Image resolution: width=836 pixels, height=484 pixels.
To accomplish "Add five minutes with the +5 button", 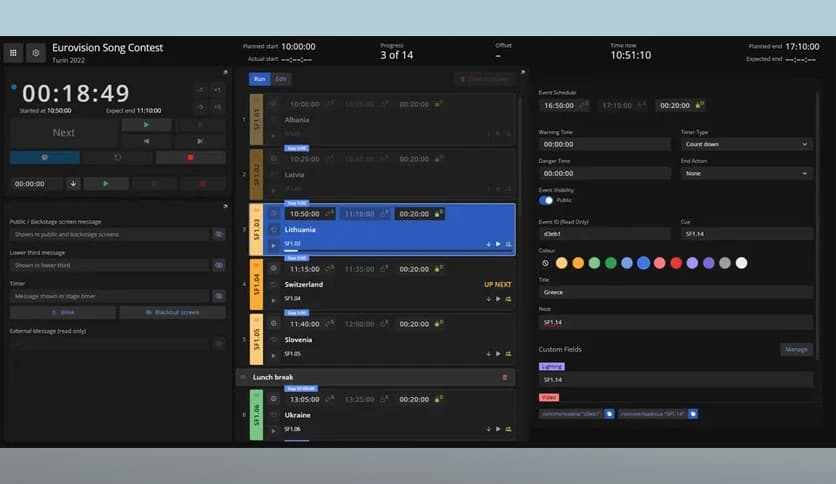I will pyautogui.click(x=217, y=107).
